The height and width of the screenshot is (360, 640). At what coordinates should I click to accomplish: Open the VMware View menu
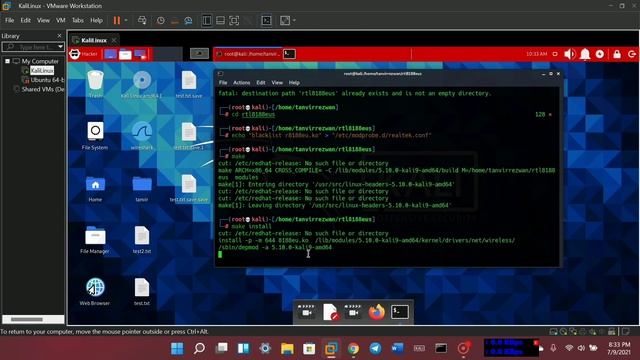(x=43, y=20)
